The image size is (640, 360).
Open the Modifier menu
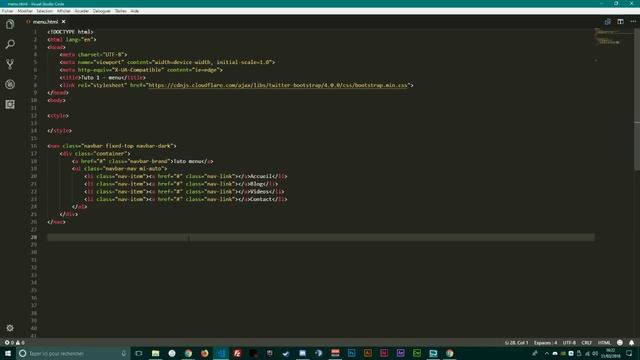point(25,11)
